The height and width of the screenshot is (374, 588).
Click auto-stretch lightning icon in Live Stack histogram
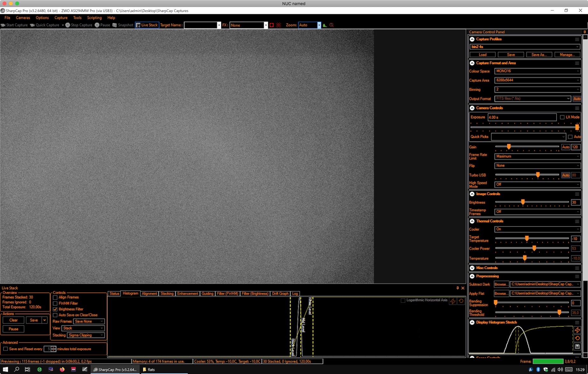point(453,301)
